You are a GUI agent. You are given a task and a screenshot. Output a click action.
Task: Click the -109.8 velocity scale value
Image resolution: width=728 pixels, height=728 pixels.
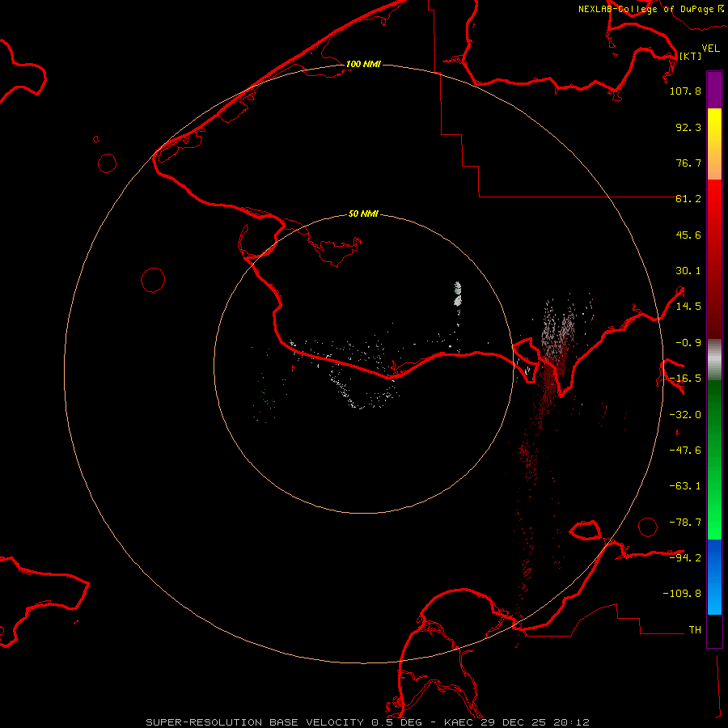pyautogui.click(x=685, y=593)
